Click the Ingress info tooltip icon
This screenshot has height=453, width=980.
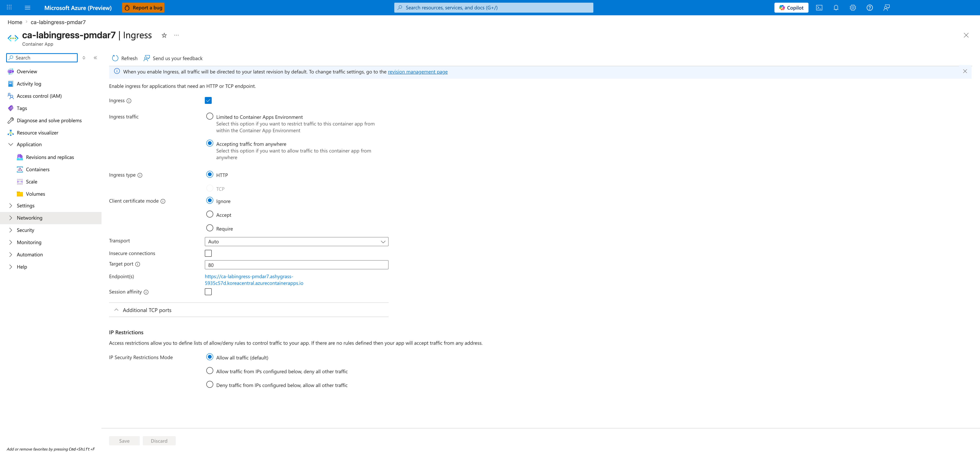(x=129, y=101)
